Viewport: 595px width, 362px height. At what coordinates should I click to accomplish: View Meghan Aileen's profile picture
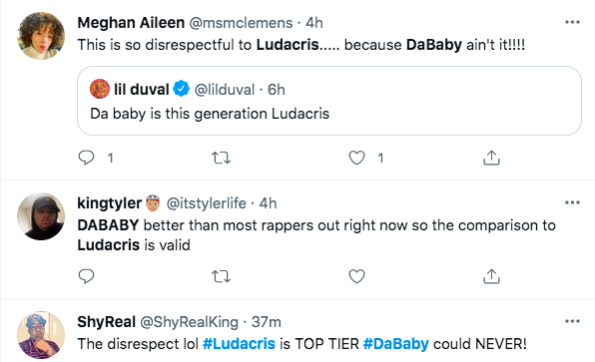pyautogui.click(x=41, y=36)
